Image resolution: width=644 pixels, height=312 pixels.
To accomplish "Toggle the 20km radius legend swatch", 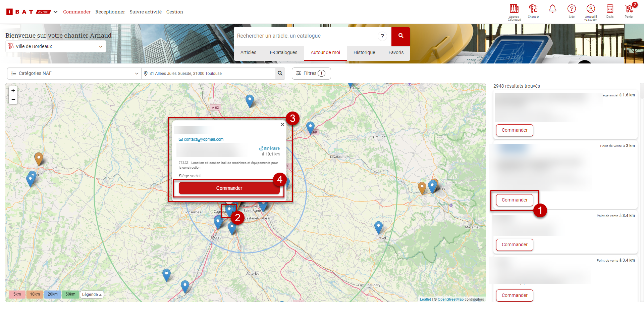I will 52,295.
